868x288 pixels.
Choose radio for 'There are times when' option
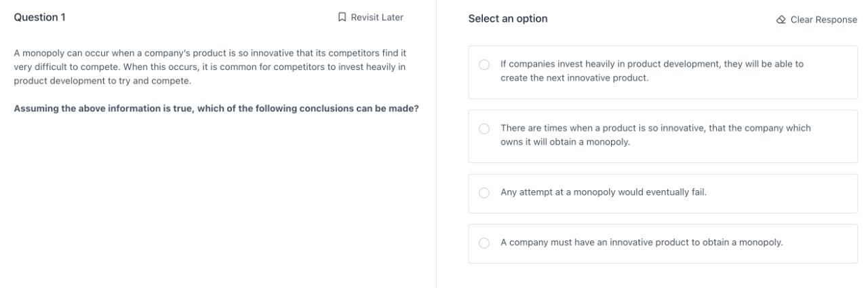click(484, 128)
